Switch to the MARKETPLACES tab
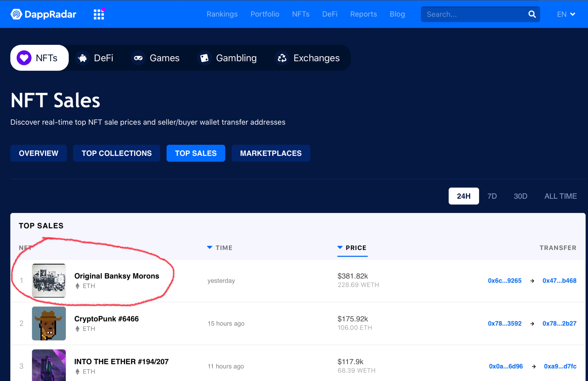This screenshot has width=588, height=381. tap(271, 153)
